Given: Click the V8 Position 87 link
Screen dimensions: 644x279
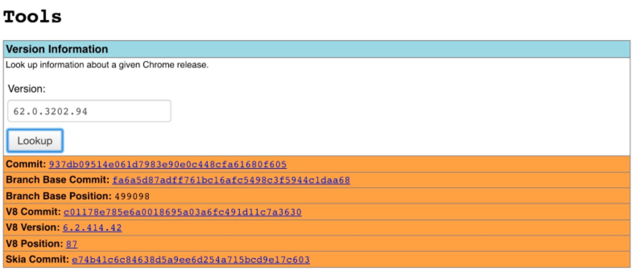Looking at the screenshot, I should [72, 244].
